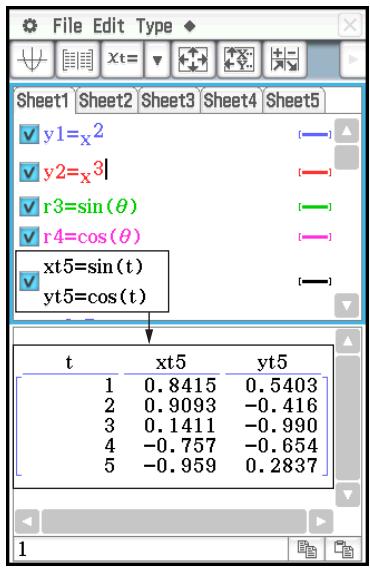The height and width of the screenshot is (568, 370).
Task: Click the magenta line style for r4
Action: (x=315, y=237)
